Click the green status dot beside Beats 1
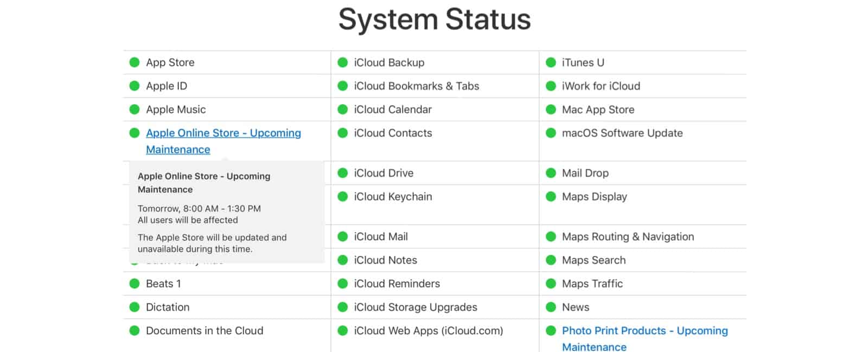 point(135,284)
